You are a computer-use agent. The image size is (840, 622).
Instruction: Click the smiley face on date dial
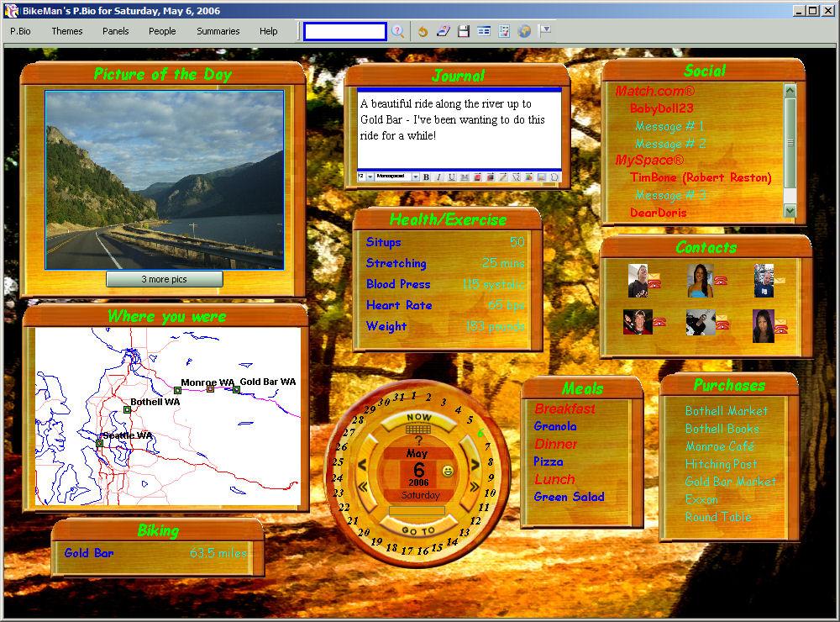point(447,472)
